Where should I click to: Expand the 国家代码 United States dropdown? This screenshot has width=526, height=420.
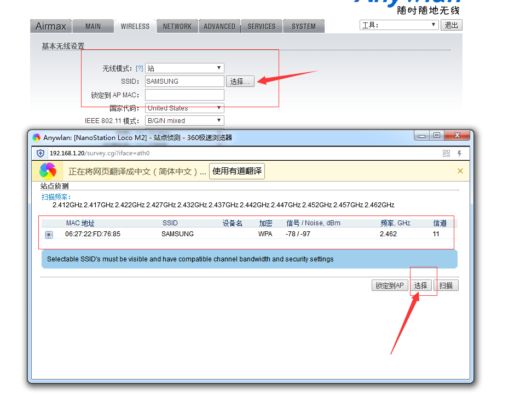coord(184,108)
